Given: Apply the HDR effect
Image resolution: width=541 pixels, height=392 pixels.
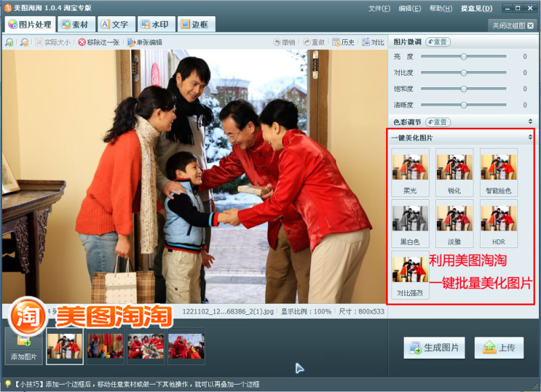Looking at the screenshot, I should pos(498,224).
